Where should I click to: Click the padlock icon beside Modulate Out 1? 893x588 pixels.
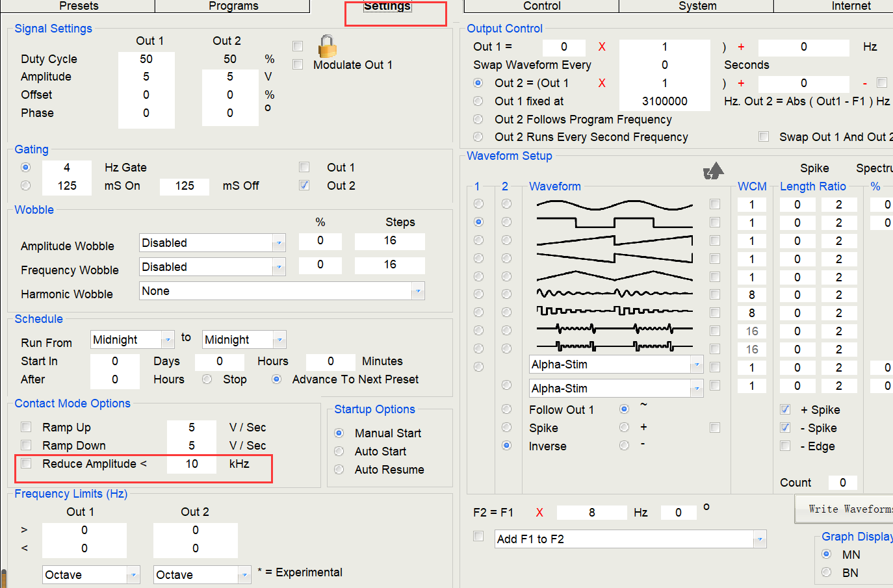(327, 47)
